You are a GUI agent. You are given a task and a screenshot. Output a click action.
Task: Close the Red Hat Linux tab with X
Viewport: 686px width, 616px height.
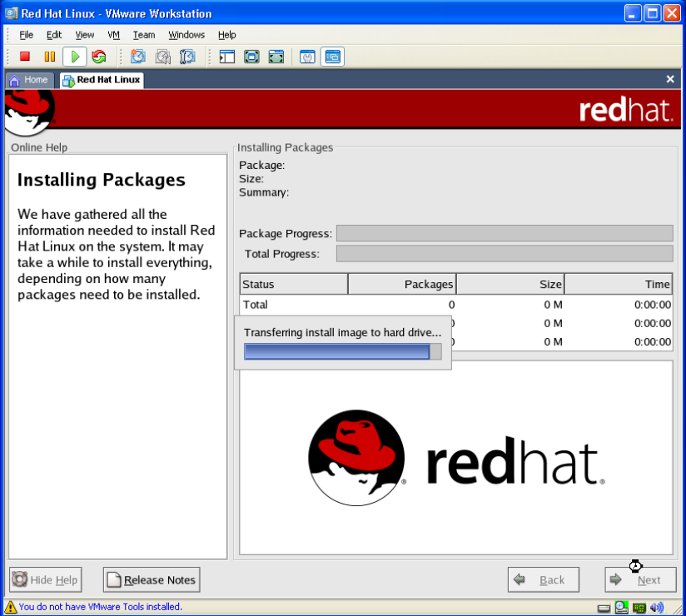(x=670, y=79)
